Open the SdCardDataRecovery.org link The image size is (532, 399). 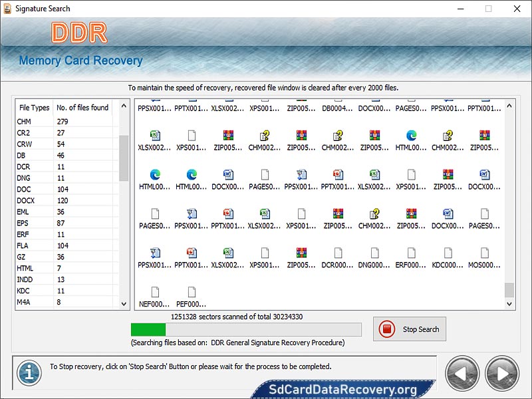343,389
